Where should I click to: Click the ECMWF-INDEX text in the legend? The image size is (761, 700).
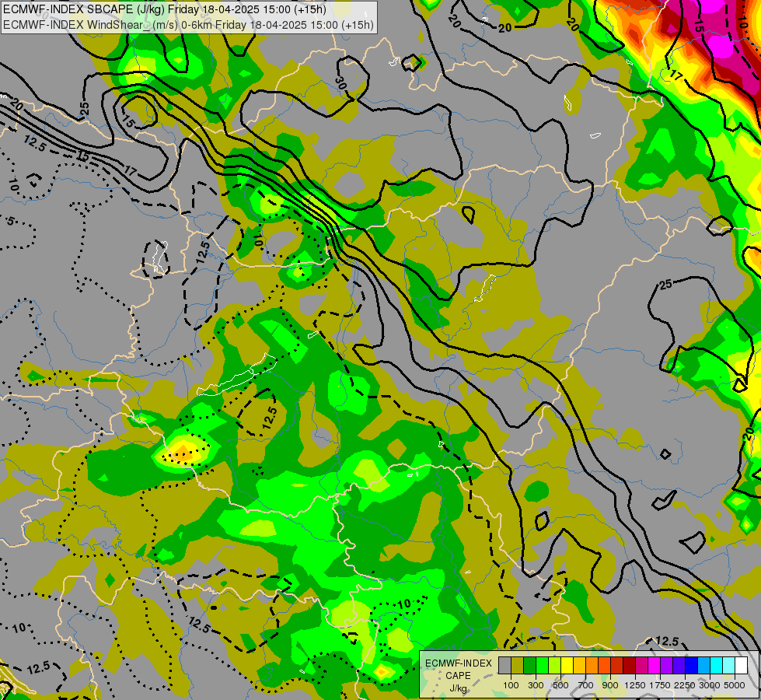(459, 663)
